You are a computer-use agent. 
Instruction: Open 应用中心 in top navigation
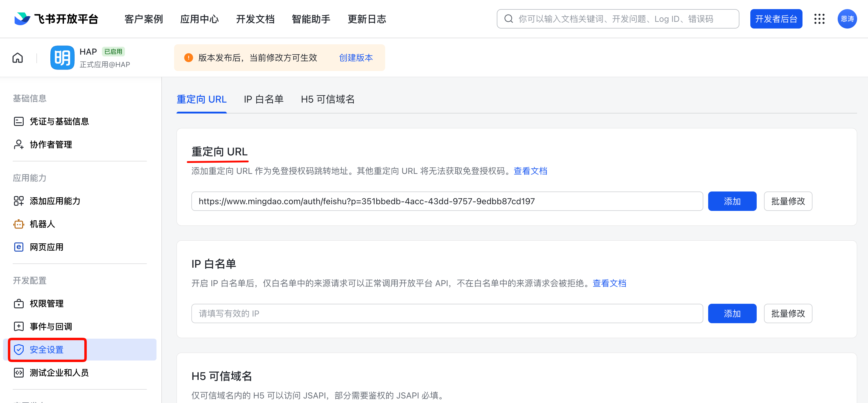click(x=200, y=19)
